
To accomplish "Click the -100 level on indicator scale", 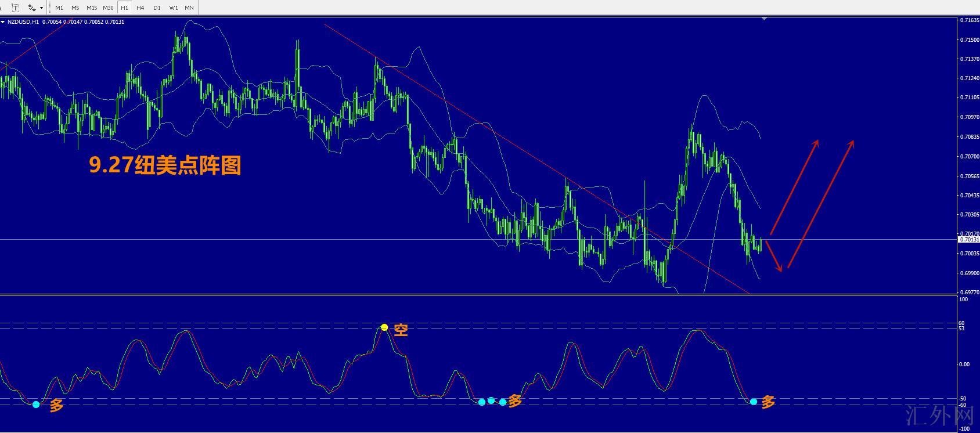I will coord(965,429).
